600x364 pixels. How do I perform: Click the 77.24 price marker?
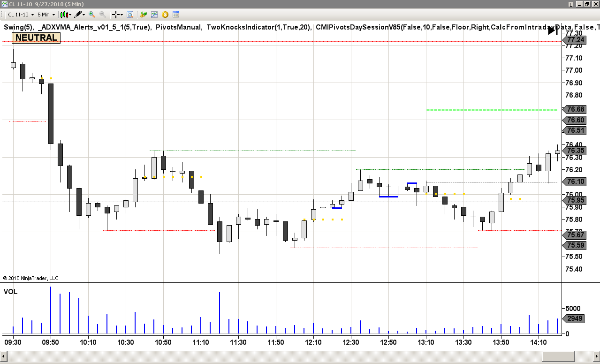575,40
